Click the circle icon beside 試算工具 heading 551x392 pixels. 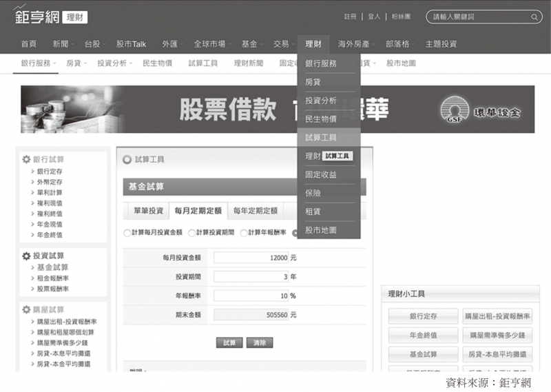[x=126, y=159]
